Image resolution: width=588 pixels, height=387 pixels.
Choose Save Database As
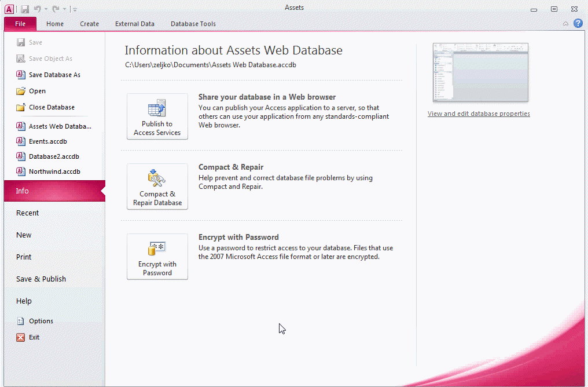(x=49, y=75)
